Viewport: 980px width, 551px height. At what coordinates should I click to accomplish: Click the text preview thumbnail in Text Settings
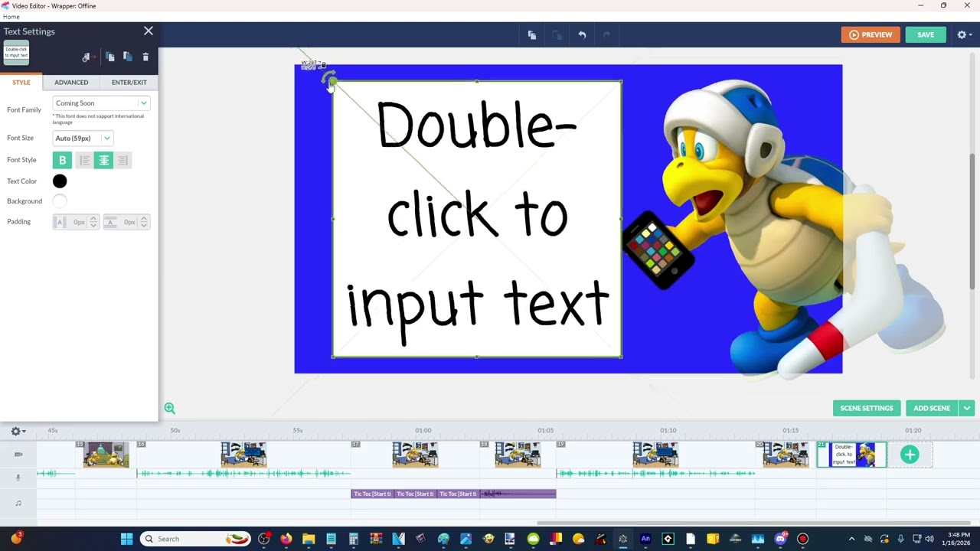(16, 52)
